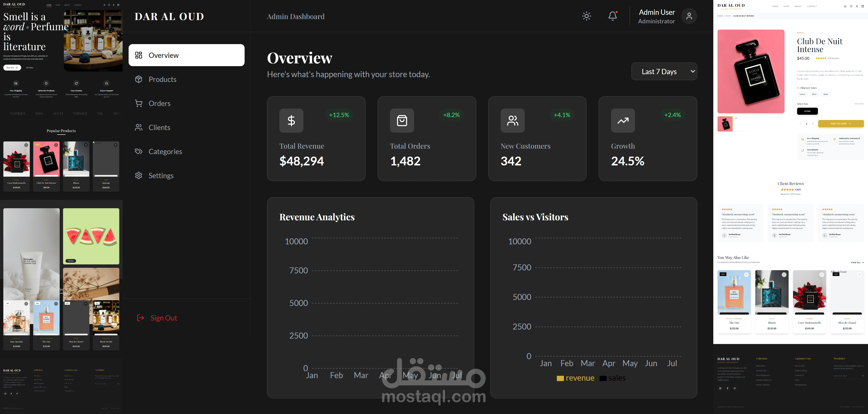Viewport: 868px width, 414px height.
Task: Click the Total Revenue dollar icon
Action: pyautogui.click(x=291, y=121)
